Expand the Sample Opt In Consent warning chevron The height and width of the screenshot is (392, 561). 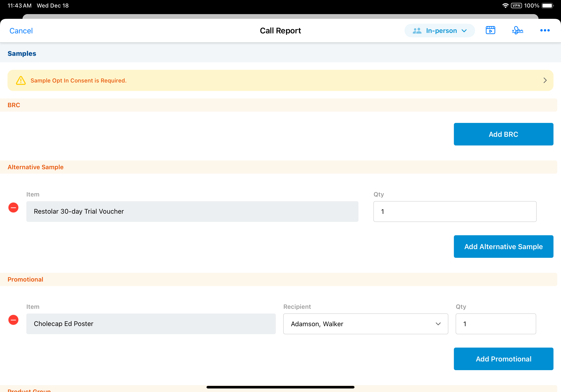(545, 80)
